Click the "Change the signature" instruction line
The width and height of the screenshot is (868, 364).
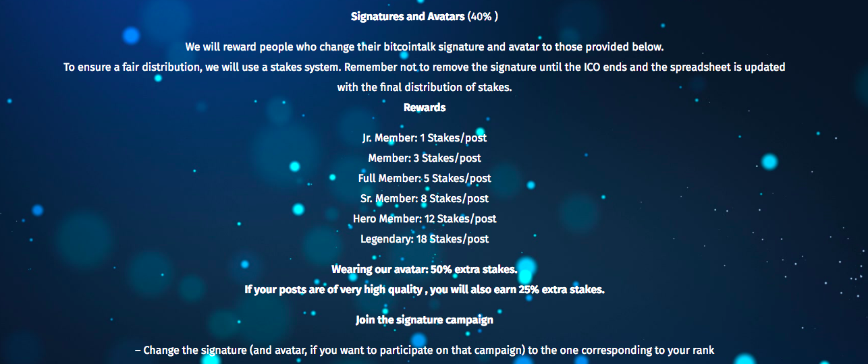coord(425,351)
